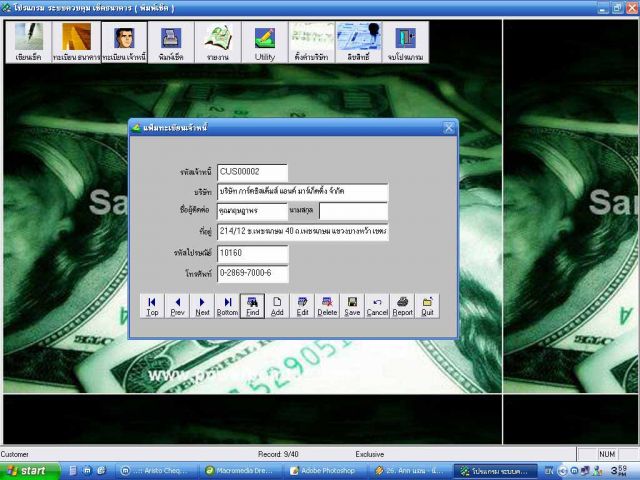Click the Edit record button
640x480 pixels.
click(x=302, y=306)
